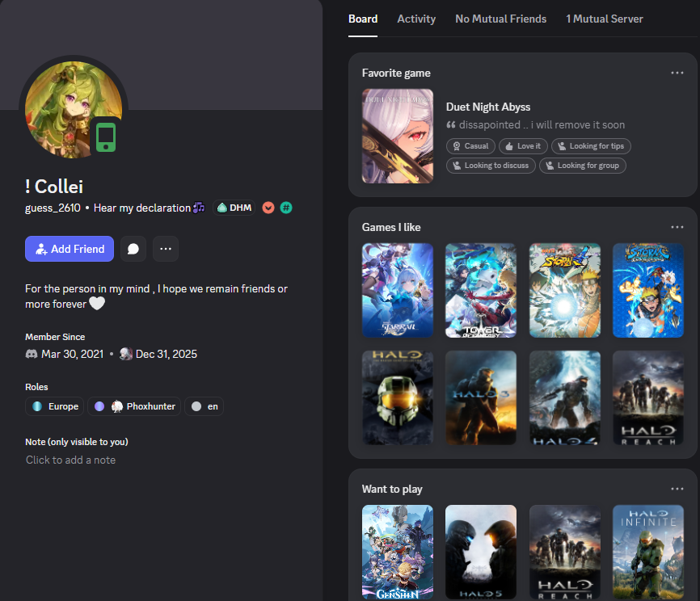This screenshot has width=700, height=601.
Task: Open the Tower of Fantasy game cover
Action: (x=481, y=291)
